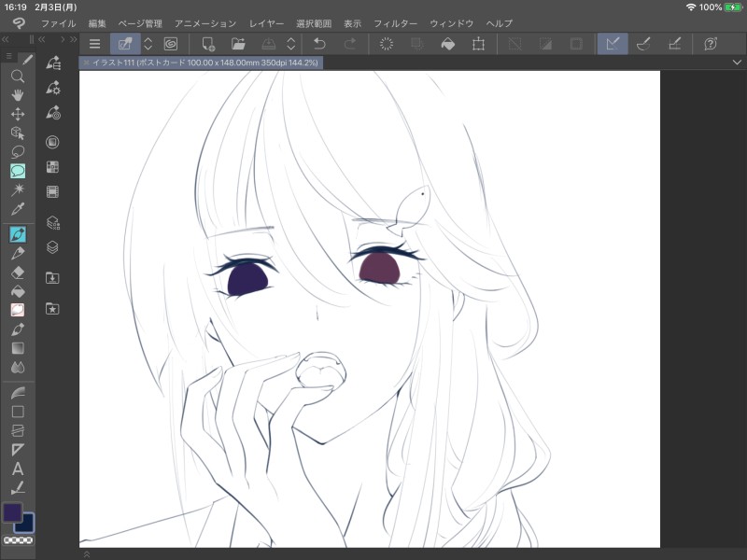
Task: Select the transparent color swatch
Action: point(18,540)
